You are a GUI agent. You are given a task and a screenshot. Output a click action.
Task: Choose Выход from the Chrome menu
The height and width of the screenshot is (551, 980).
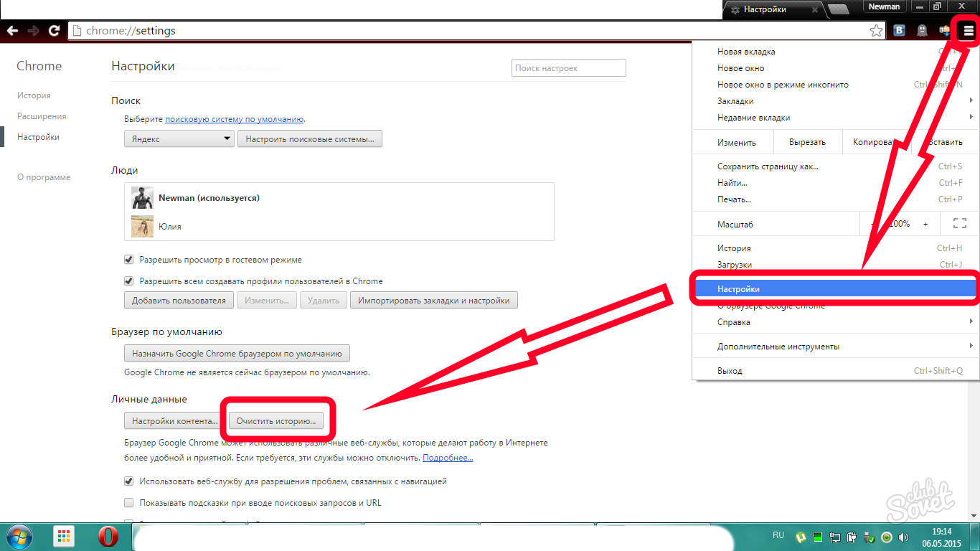point(835,371)
